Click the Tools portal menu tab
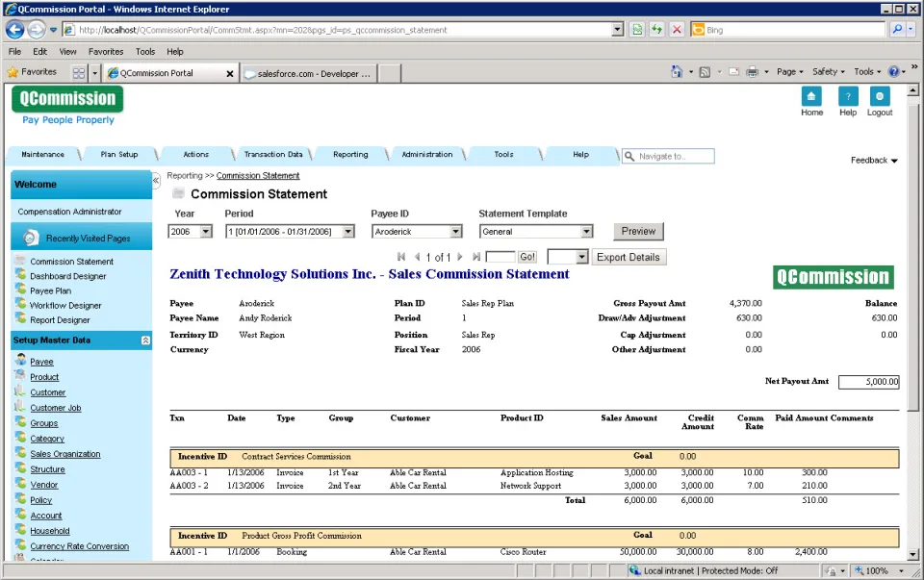The height and width of the screenshot is (580, 924). [x=503, y=154]
